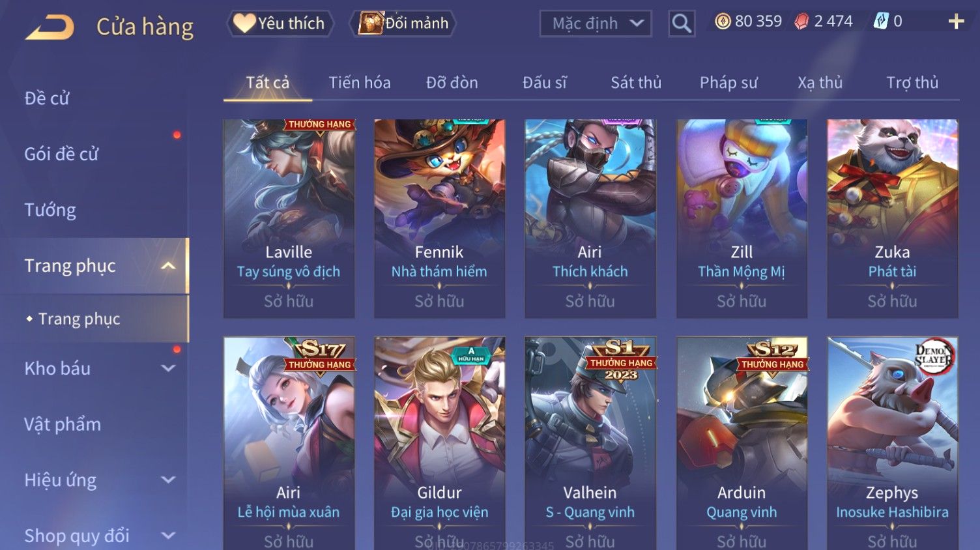Click the golden back arrow icon
980x550 pixels.
click(50, 27)
